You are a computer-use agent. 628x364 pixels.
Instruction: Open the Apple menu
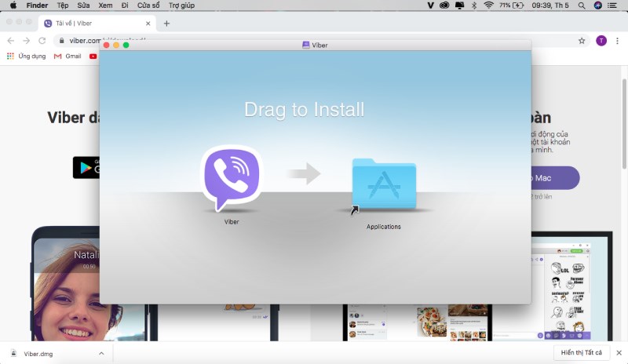(13, 5)
